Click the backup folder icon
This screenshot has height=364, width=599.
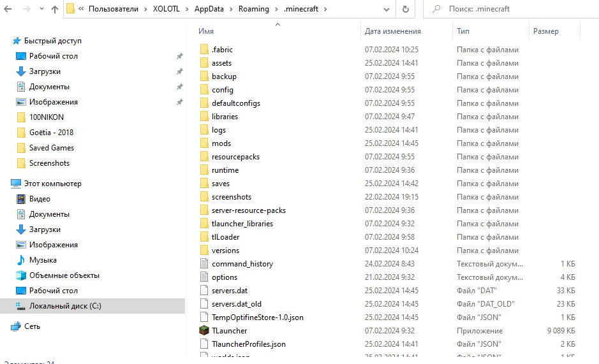(x=204, y=76)
